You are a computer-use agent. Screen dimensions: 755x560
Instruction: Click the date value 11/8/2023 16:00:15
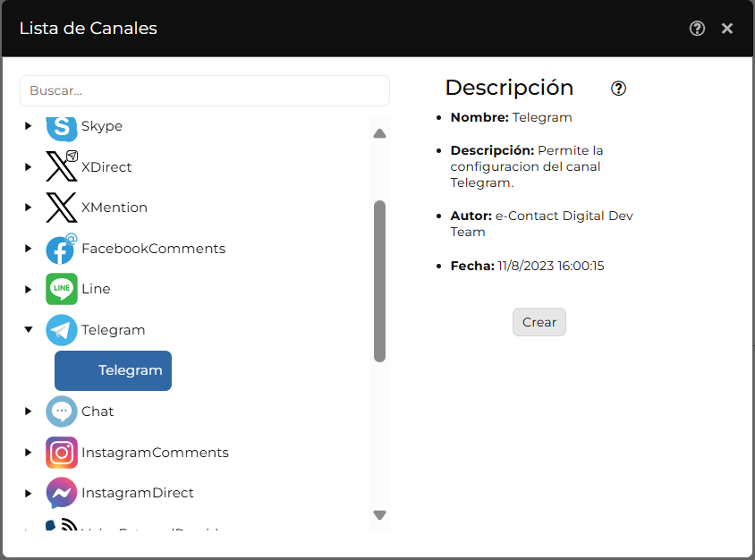(x=551, y=266)
